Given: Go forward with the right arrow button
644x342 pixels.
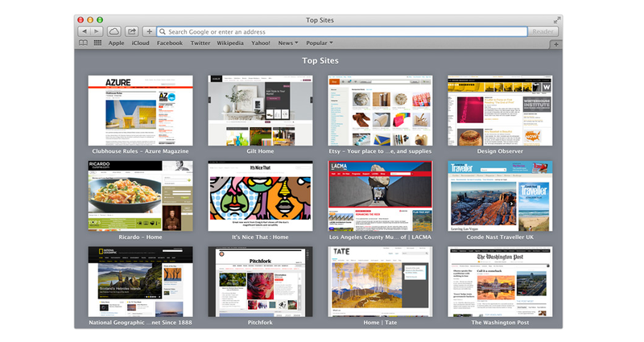Looking at the screenshot, I should point(97,31).
